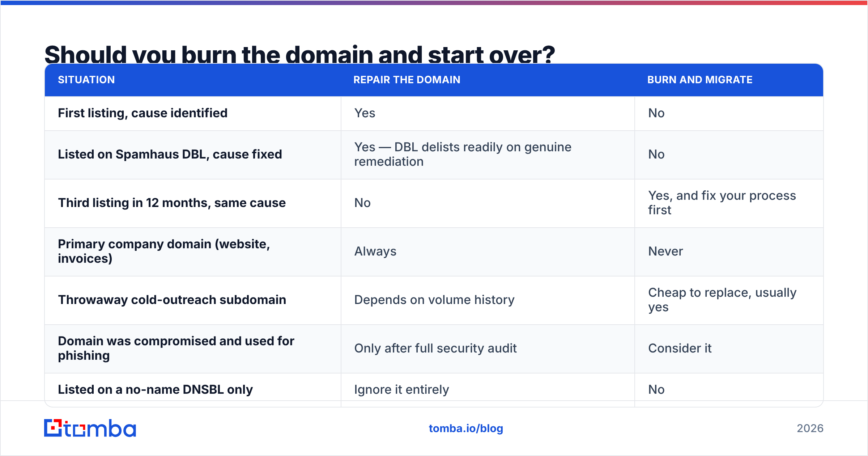This screenshot has width=868, height=456.
Task: Click the Tomba logo
Action: pyautogui.click(x=90, y=428)
